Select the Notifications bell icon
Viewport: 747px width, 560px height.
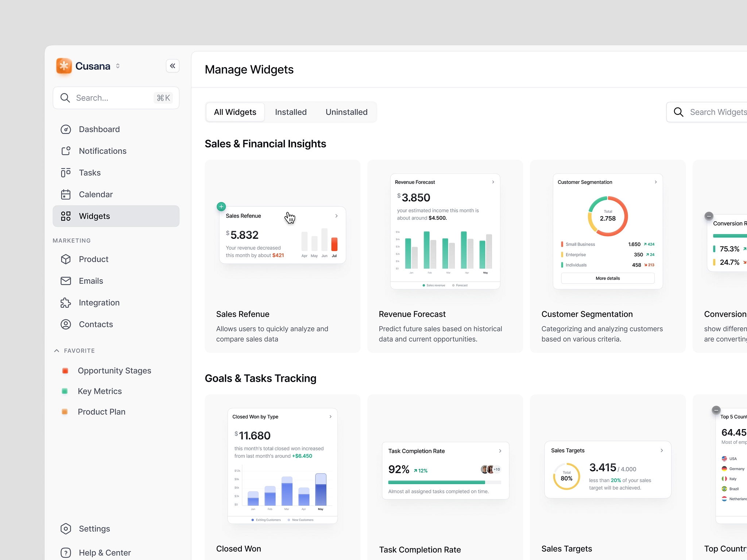(66, 151)
